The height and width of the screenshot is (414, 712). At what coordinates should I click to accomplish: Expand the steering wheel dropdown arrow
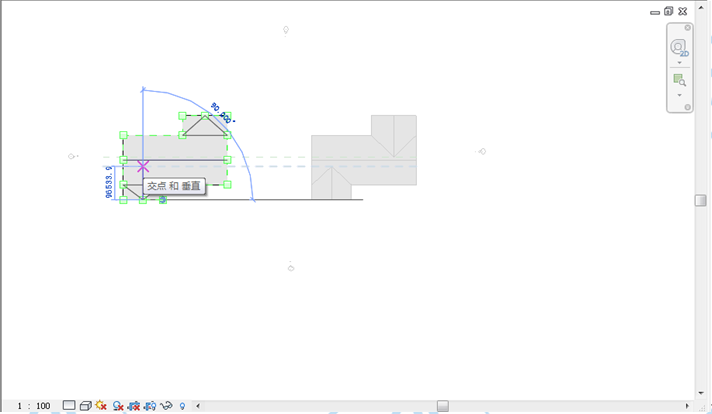680,63
